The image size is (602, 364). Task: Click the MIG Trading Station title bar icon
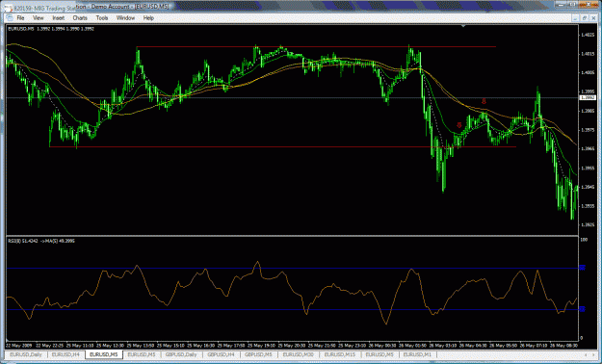9,7
